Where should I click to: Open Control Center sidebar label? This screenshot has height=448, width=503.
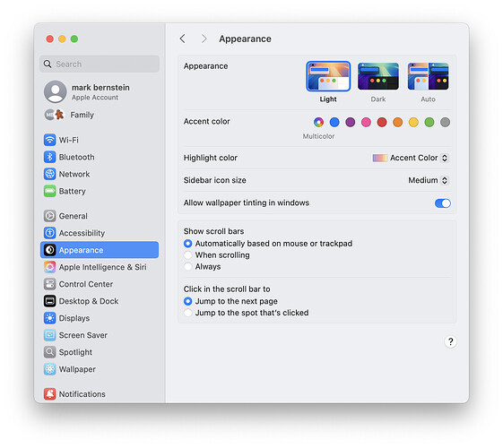(x=86, y=284)
